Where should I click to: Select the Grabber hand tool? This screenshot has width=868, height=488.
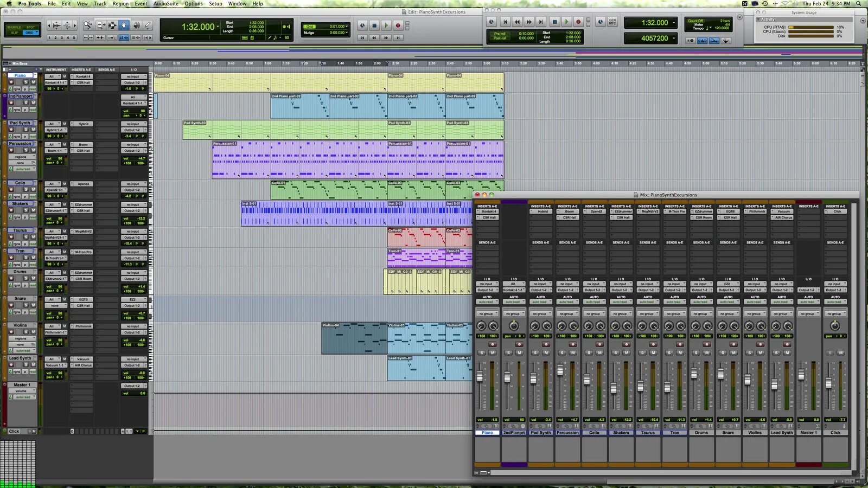coord(124,25)
